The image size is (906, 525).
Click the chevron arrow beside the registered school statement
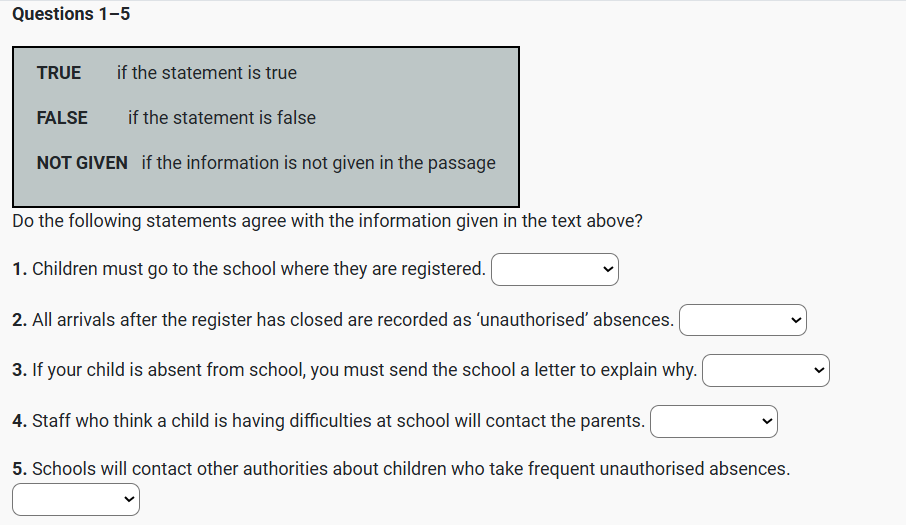[608, 269]
